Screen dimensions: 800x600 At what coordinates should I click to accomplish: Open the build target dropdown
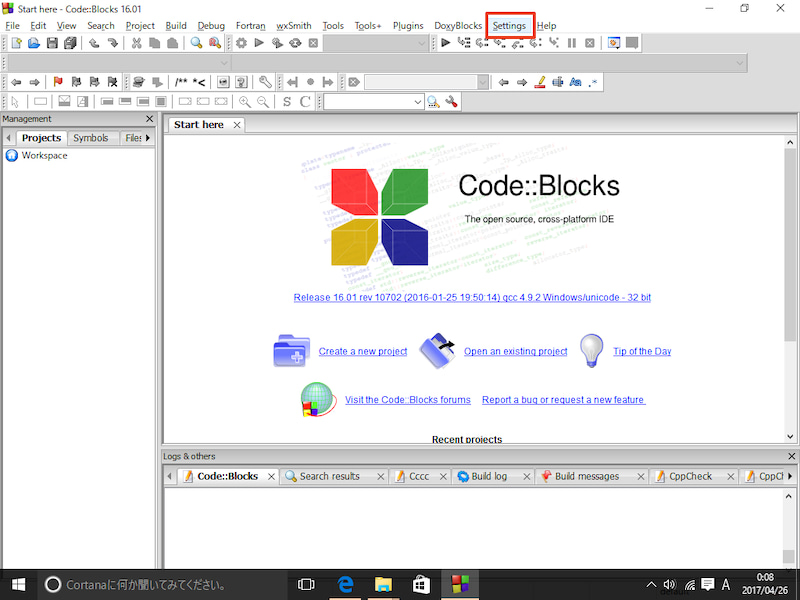coord(422,43)
